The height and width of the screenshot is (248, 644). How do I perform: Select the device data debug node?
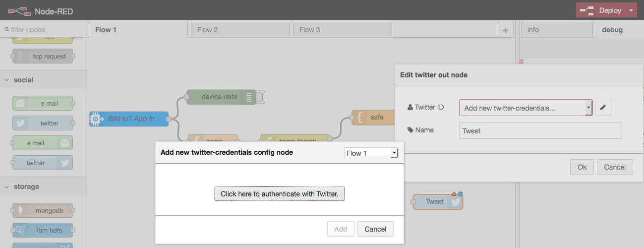221,97
